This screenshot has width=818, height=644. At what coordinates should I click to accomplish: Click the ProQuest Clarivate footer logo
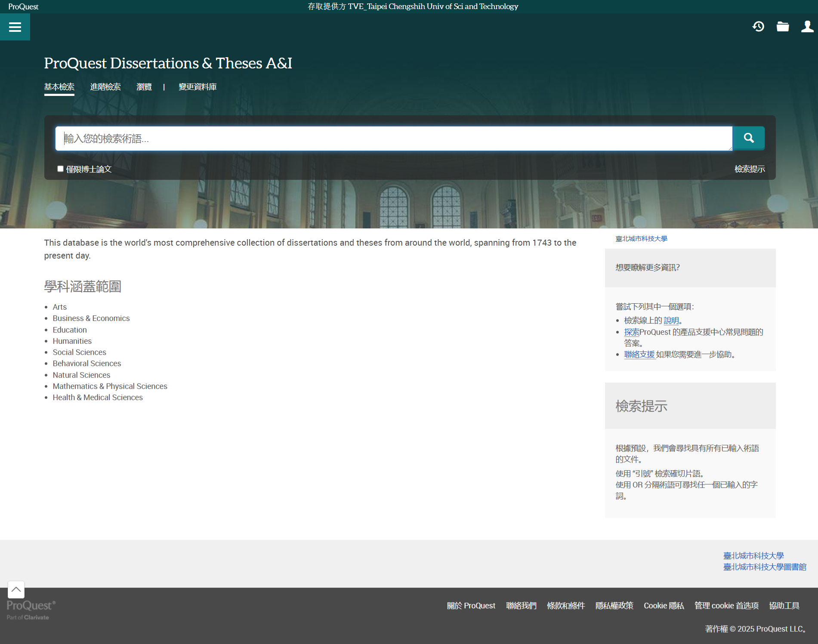(31, 610)
